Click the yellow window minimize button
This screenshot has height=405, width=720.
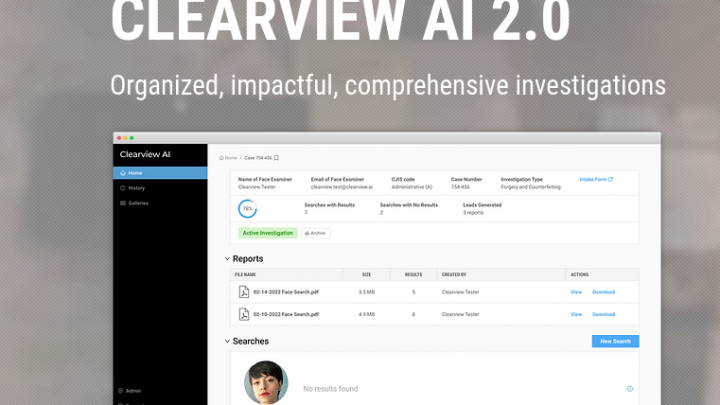pos(125,138)
